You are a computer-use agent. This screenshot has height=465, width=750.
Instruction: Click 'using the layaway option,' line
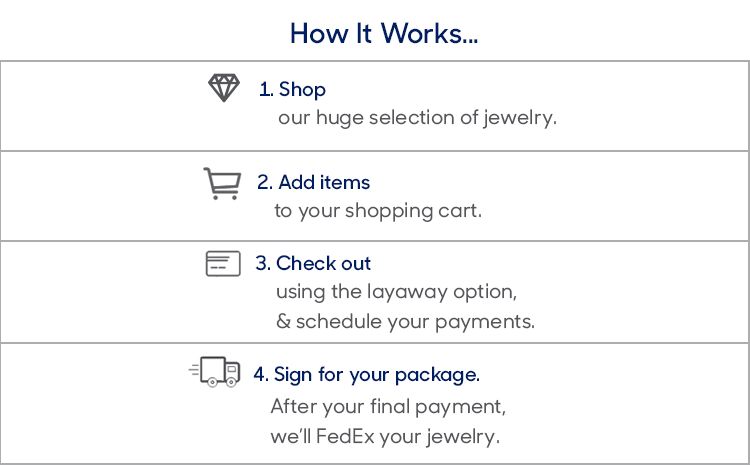click(396, 292)
